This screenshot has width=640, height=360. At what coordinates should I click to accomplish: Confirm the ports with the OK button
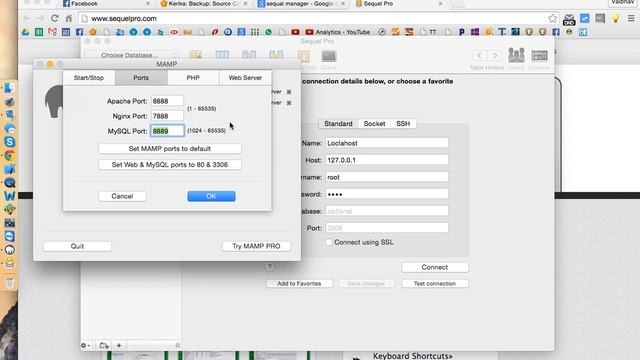[x=211, y=196]
